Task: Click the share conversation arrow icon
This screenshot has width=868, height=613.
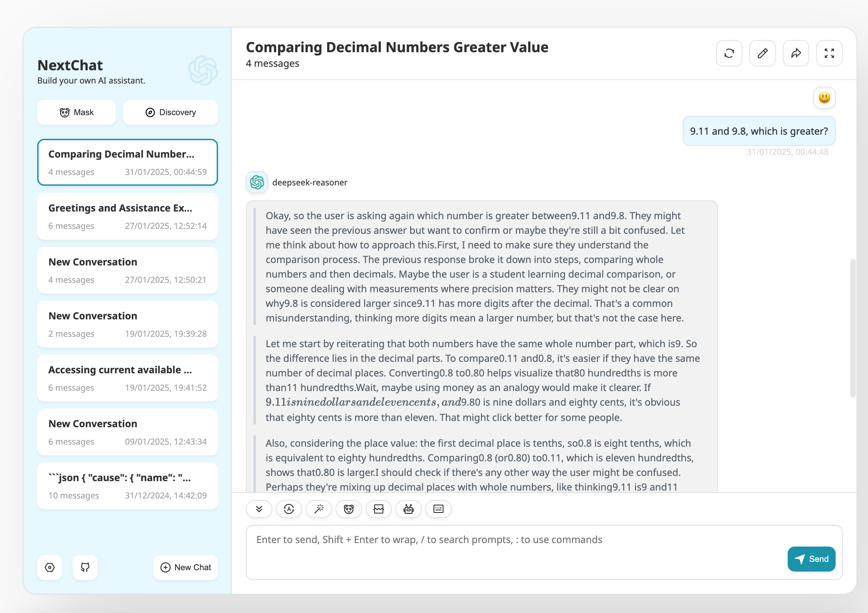Action: [x=795, y=53]
